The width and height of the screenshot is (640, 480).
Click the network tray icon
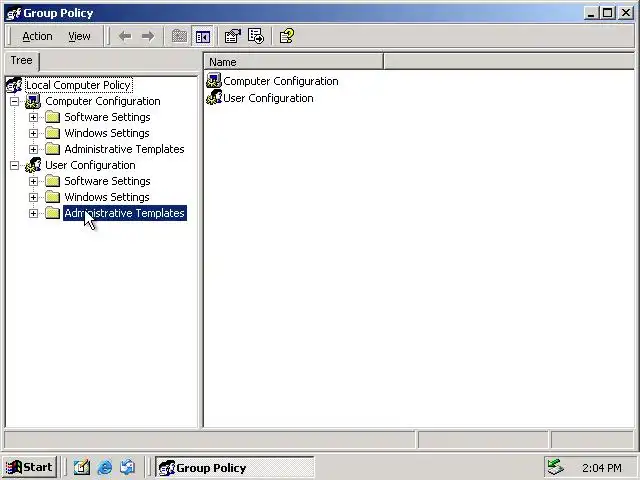click(x=556, y=467)
